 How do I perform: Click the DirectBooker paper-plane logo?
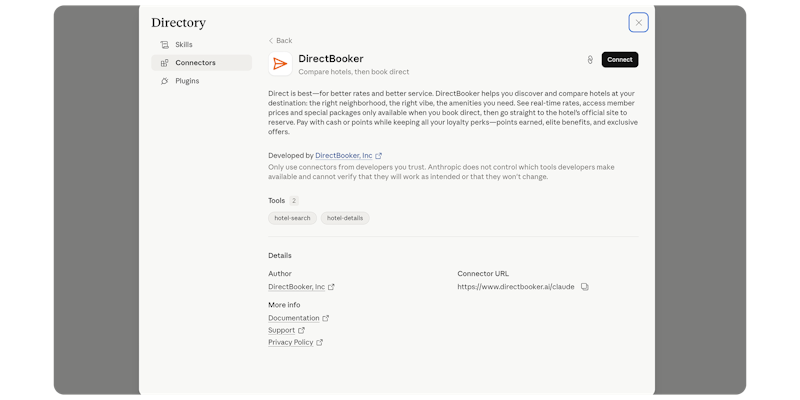coord(280,64)
